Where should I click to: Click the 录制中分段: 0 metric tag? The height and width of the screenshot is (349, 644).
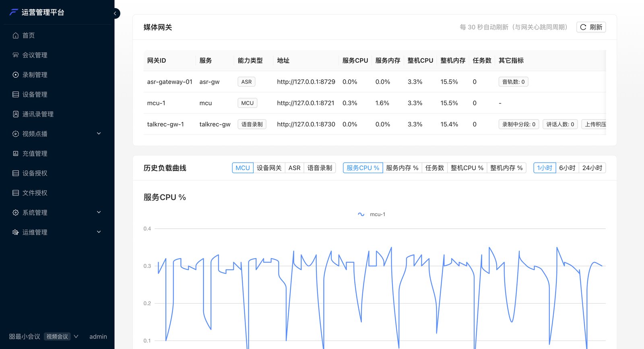519,124
